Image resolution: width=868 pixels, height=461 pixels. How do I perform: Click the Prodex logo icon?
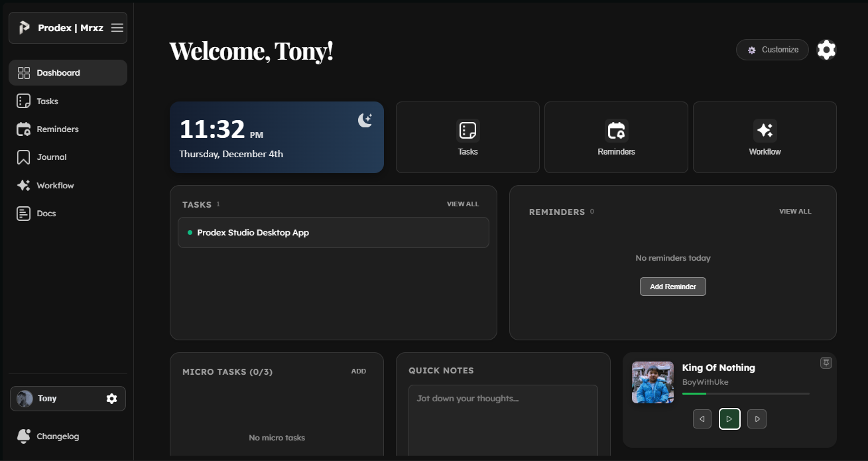(24, 27)
